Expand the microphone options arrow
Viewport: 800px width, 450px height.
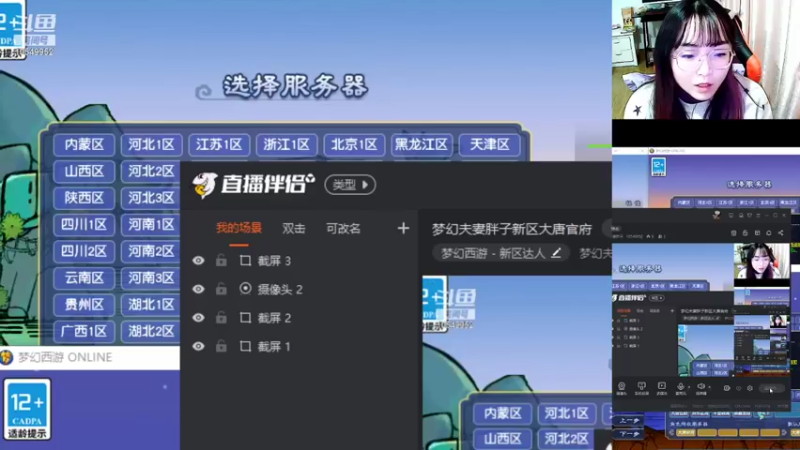(x=689, y=387)
